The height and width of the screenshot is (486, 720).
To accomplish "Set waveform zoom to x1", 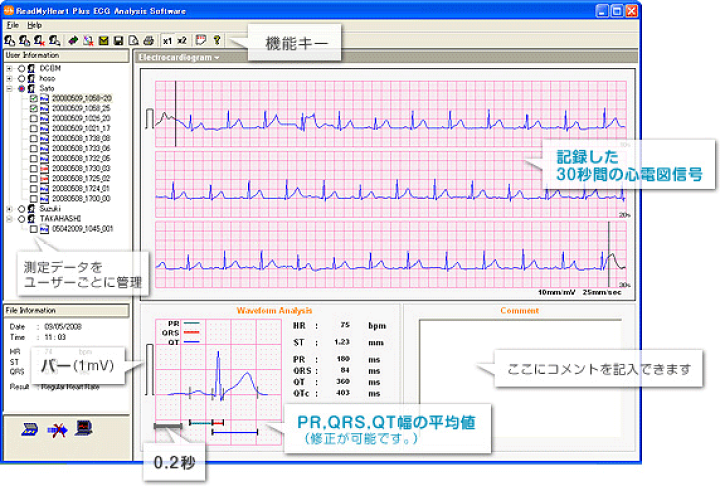I will click(x=167, y=41).
